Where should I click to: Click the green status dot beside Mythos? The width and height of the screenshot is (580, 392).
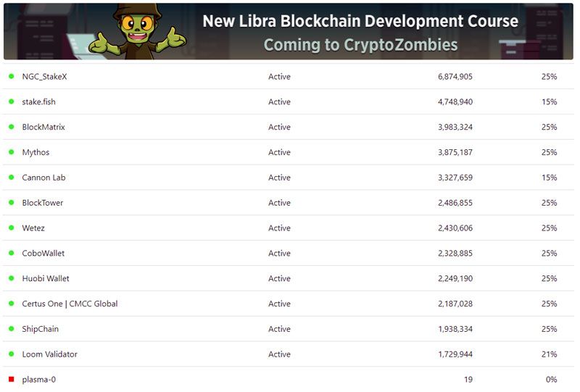click(x=12, y=152)
